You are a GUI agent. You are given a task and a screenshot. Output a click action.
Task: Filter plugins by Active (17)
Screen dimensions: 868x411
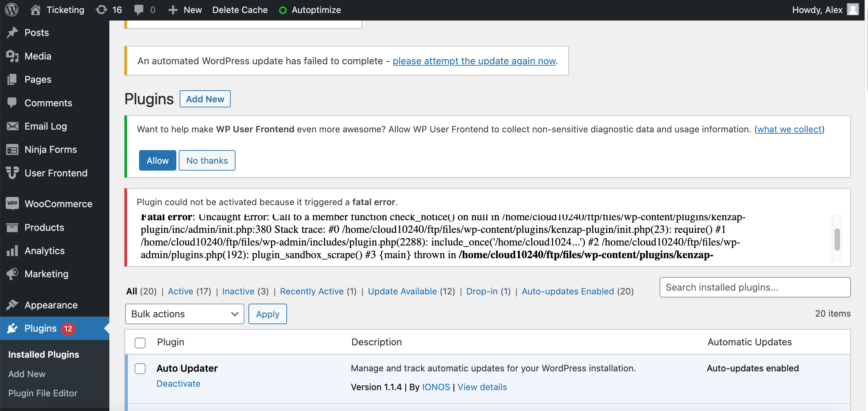click(189, 291)
